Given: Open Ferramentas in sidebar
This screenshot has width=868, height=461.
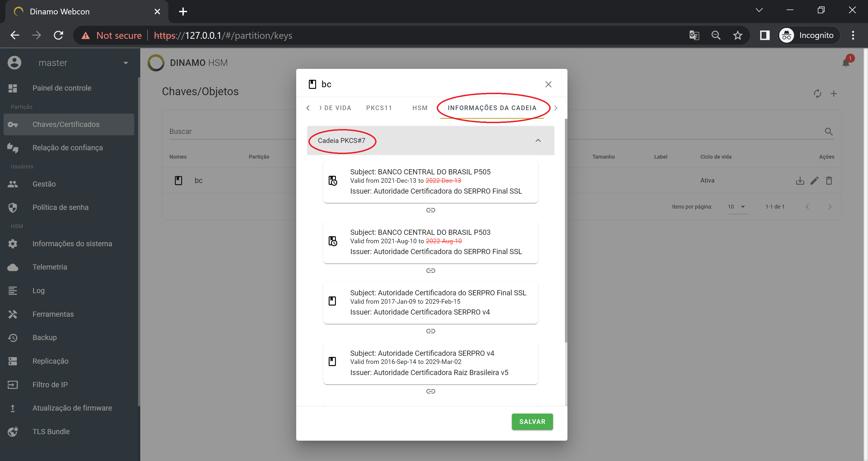Looking at the screenshot, I should click(69, 314).
